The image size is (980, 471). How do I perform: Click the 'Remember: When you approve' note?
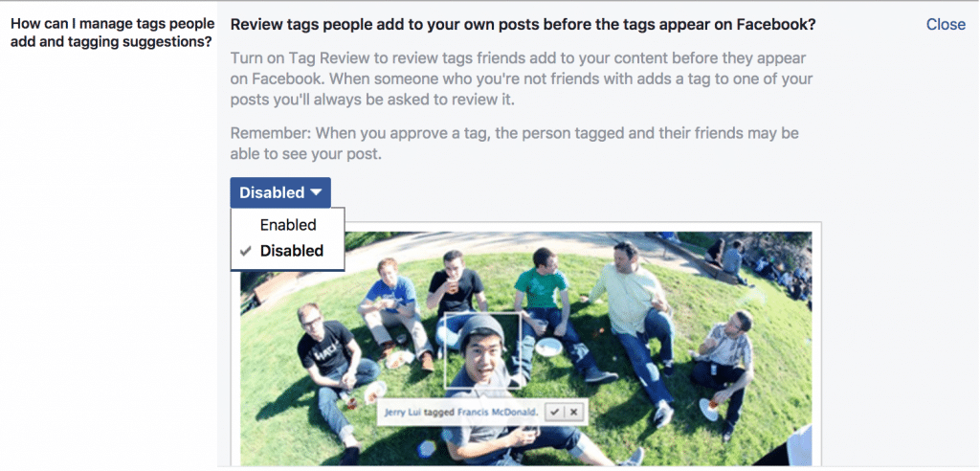pos(514,144)
